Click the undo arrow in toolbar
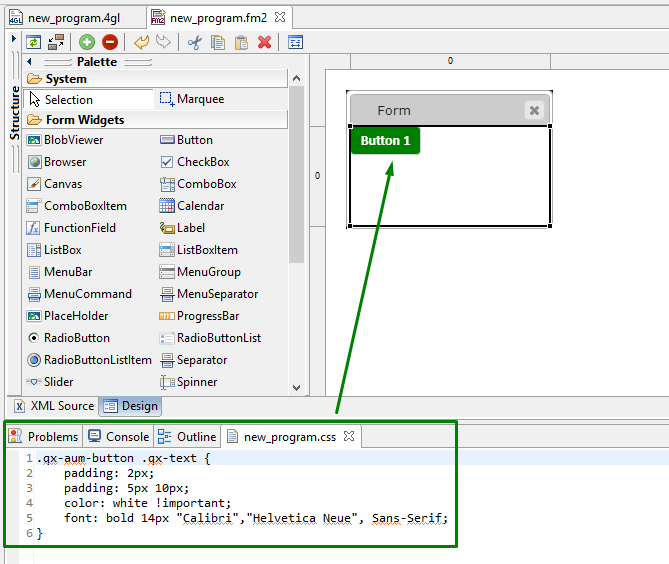Viewport: 669px width, 564px height. pyautogui.click(x=141, y=42)
